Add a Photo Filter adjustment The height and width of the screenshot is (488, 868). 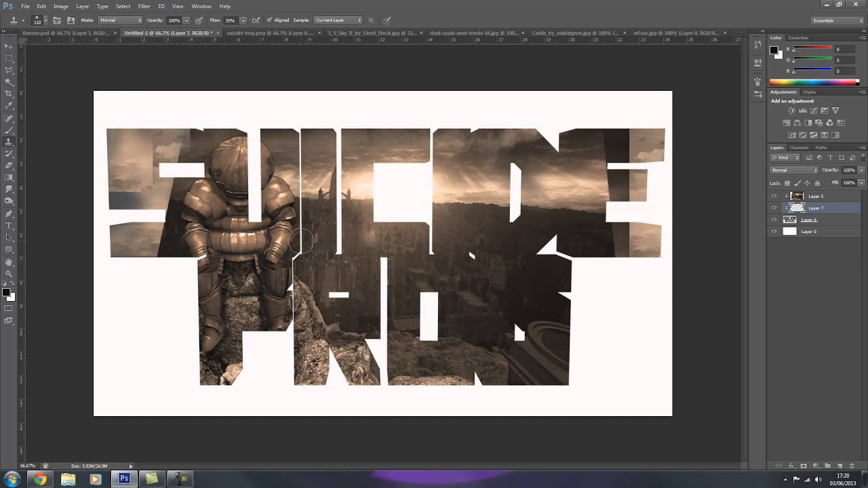tap(819, 123)
